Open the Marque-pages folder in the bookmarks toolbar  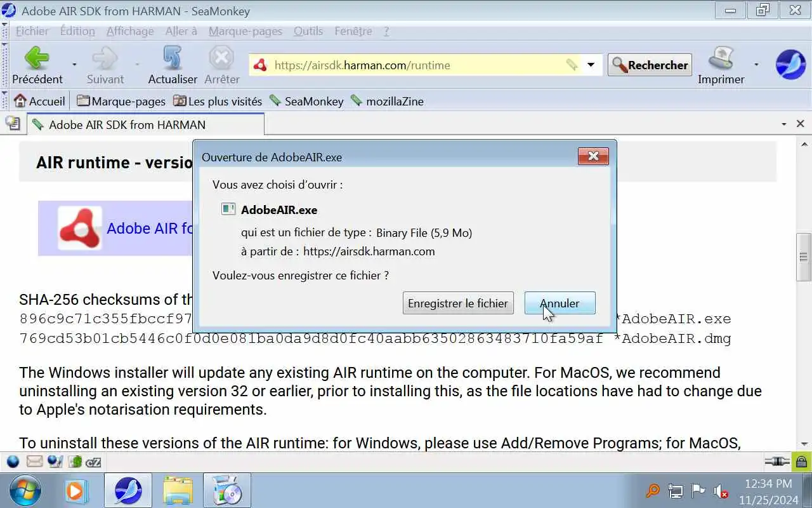(x=121, y=101)
